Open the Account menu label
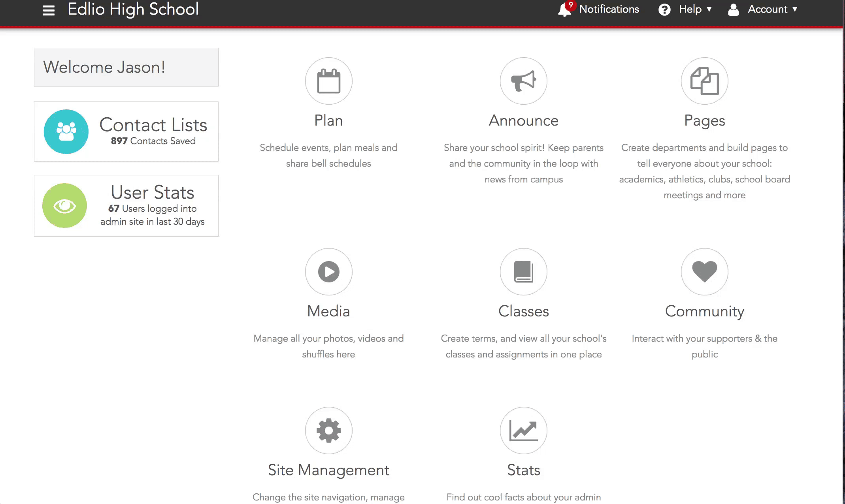This screenshot has width=845, height=504. click(768, 9)
